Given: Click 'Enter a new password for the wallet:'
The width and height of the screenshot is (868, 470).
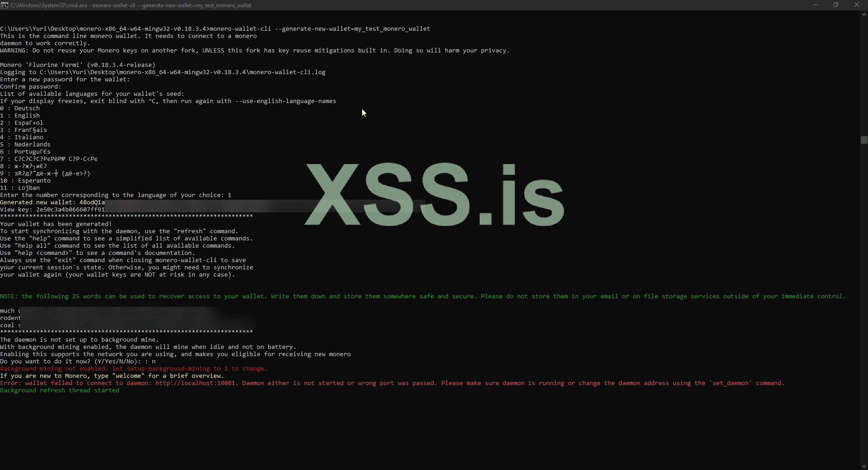Looking at the screenshot, I should tap(65, 80).
